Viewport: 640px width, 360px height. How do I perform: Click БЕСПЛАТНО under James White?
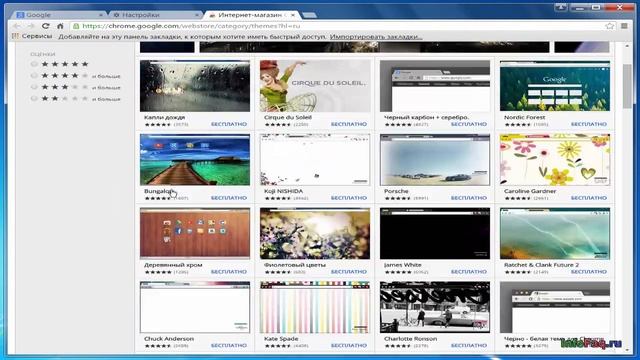469,272
